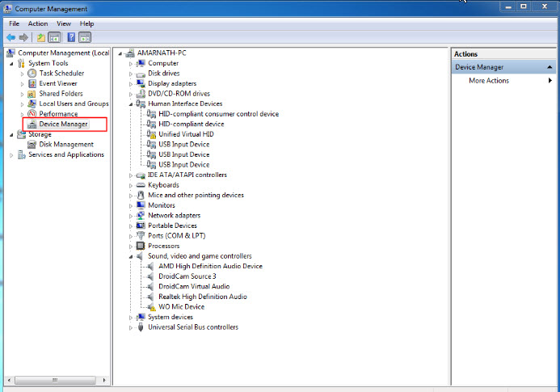Click the Ports (COM & LPT) icon
560x392 pixels.
[141, 235]
